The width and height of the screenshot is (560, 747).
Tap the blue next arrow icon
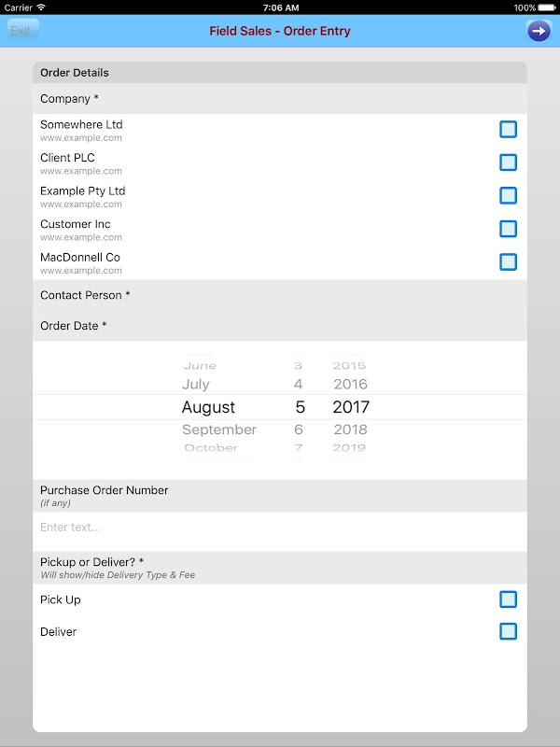point(539,31)
